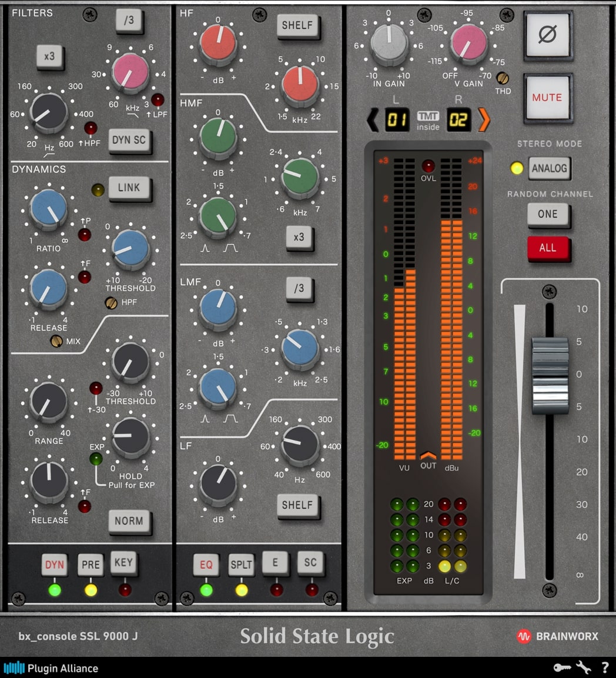This screenshot has height=678, width=616.
Task: Click the green HMF frequency knob
Action: (x=300, y=177)
